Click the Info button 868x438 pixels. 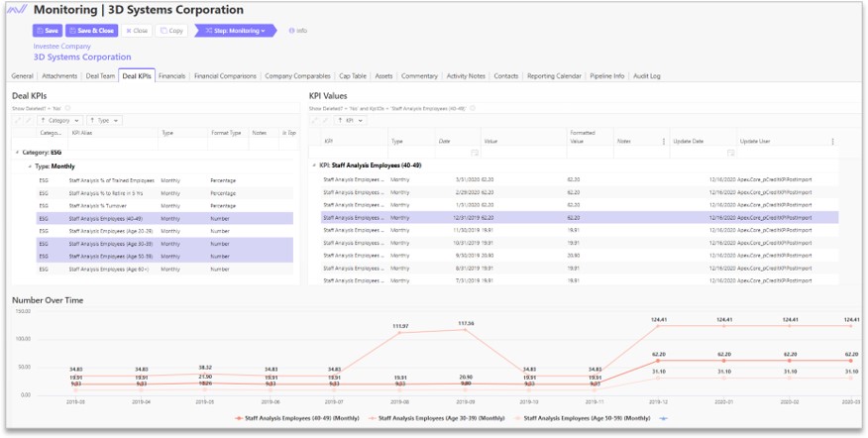(x=298, y=31)
